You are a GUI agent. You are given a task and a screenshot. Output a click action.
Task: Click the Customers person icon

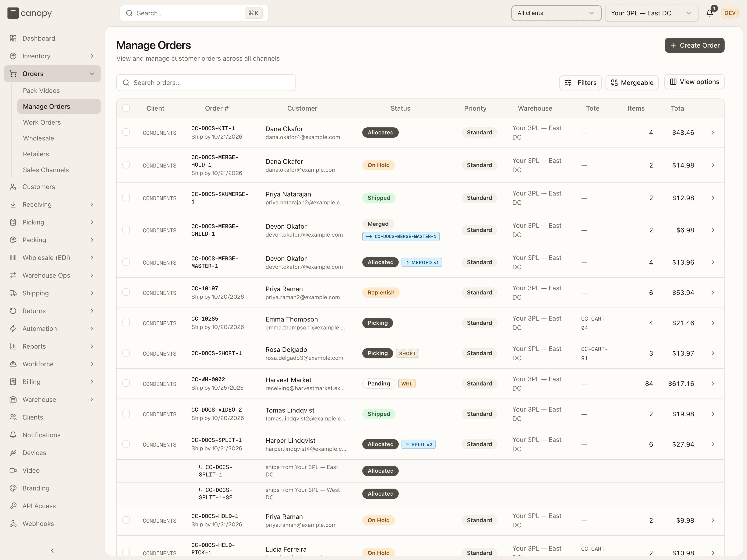tap(13, 187)
